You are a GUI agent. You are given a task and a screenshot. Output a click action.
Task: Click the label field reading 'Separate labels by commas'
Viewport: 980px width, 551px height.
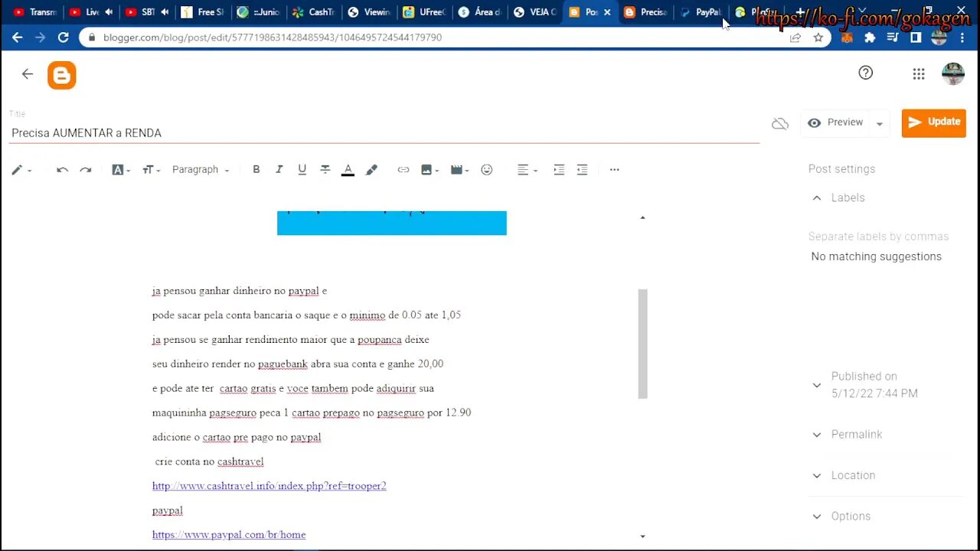point(878,236)
